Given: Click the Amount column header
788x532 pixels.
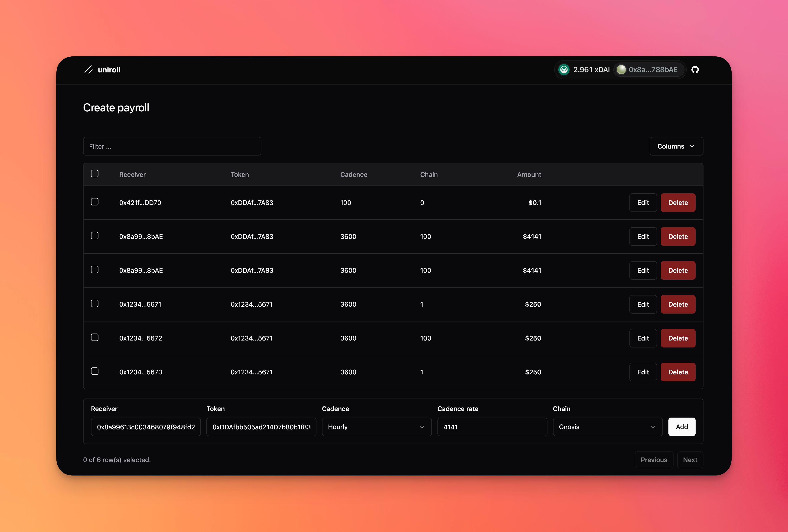Looking at the screenshot, I should (529, 175).
